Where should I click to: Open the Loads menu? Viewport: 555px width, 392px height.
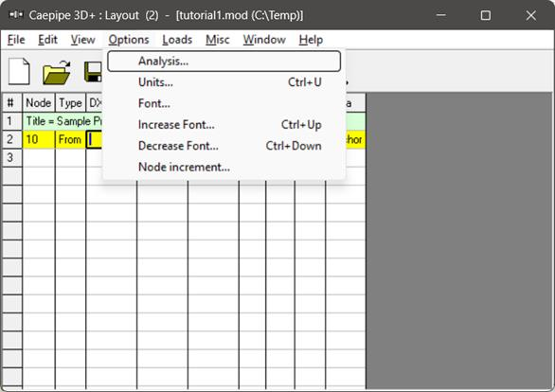pos(177,40)
